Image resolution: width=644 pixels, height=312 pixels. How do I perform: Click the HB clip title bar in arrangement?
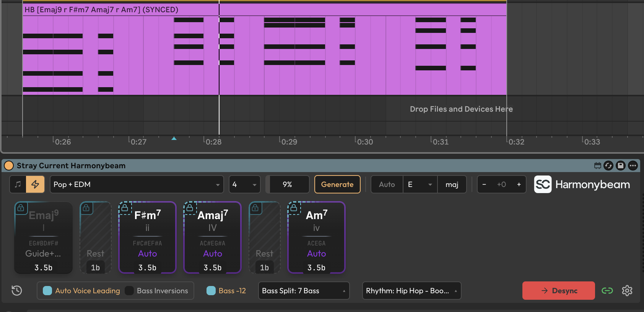pos(265,10)
